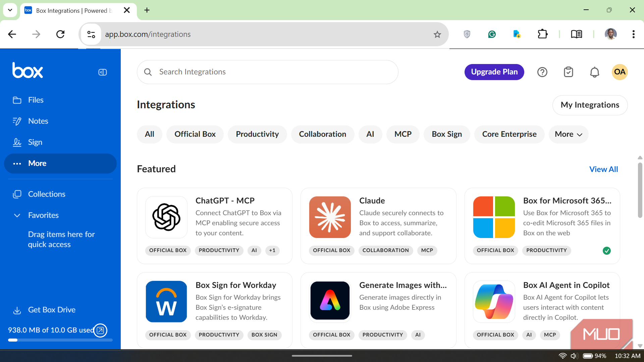Image resolution: width=644 pixels, height=362 pixels.
Task: Click COLLABORATION tag on Claude card
Action: tap(385, 250)
